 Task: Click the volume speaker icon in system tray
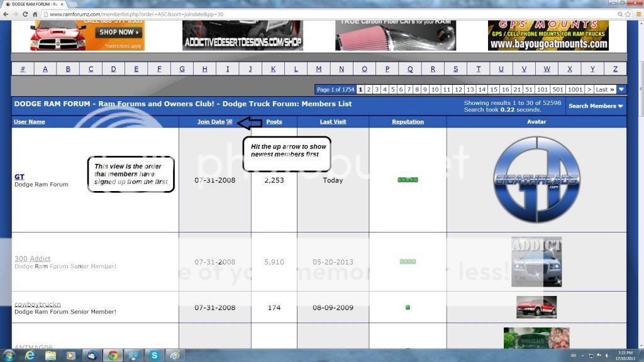click(607, 356)
